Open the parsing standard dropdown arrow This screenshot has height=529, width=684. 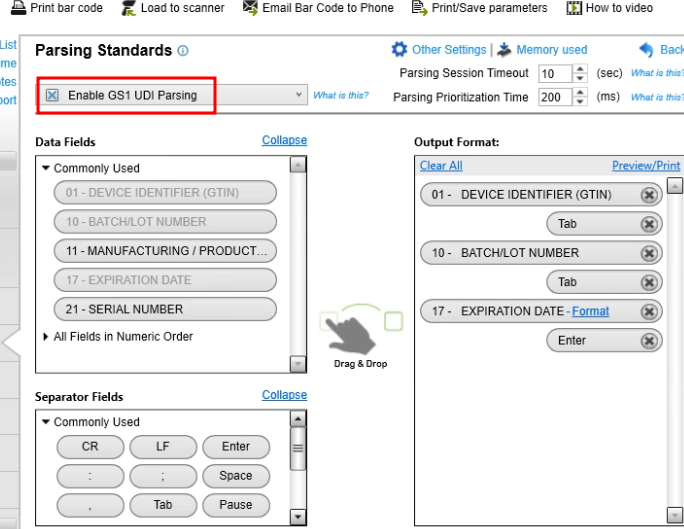click(x=300, y=95)
